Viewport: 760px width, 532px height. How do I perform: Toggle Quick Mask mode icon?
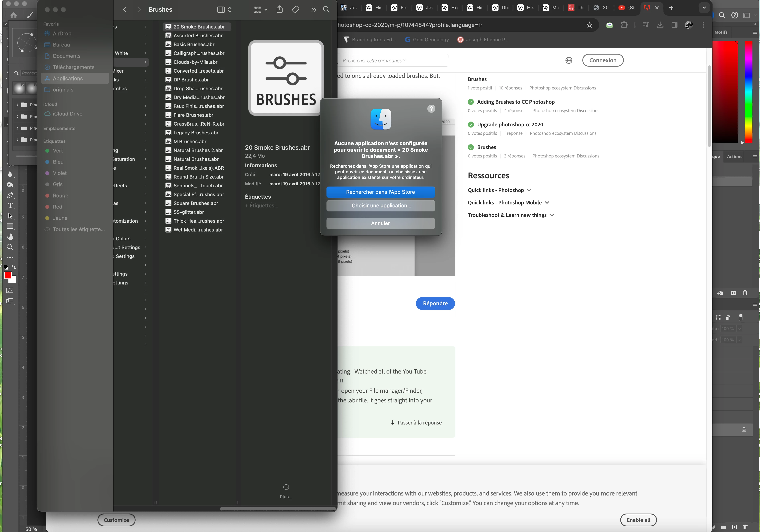click(10, 290)
